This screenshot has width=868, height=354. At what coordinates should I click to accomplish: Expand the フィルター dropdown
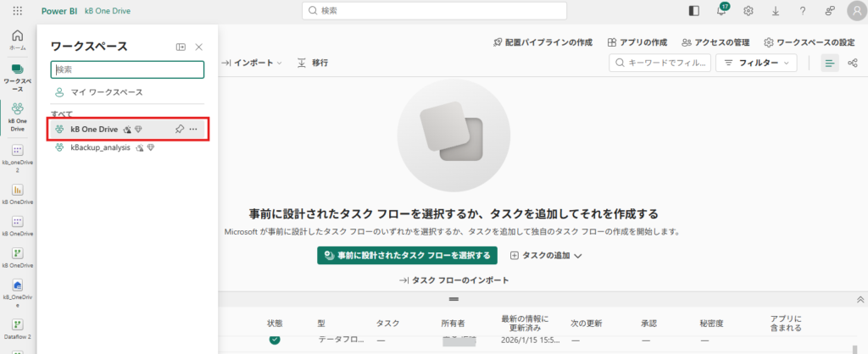pyautogui.click(x=756, y=63)
